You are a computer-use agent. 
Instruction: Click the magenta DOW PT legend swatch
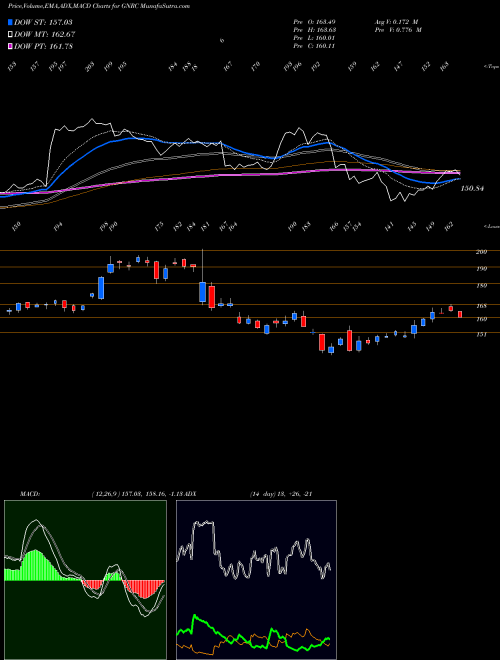coord(10,46)
